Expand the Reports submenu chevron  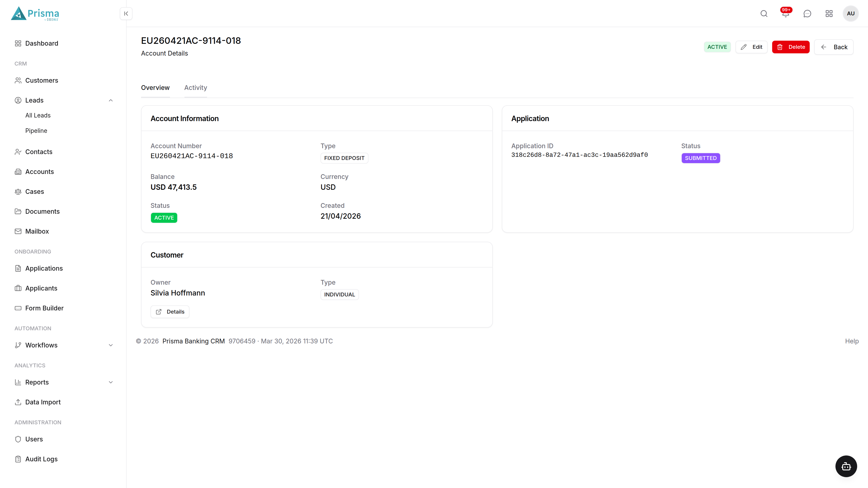(x=111, y=382)
